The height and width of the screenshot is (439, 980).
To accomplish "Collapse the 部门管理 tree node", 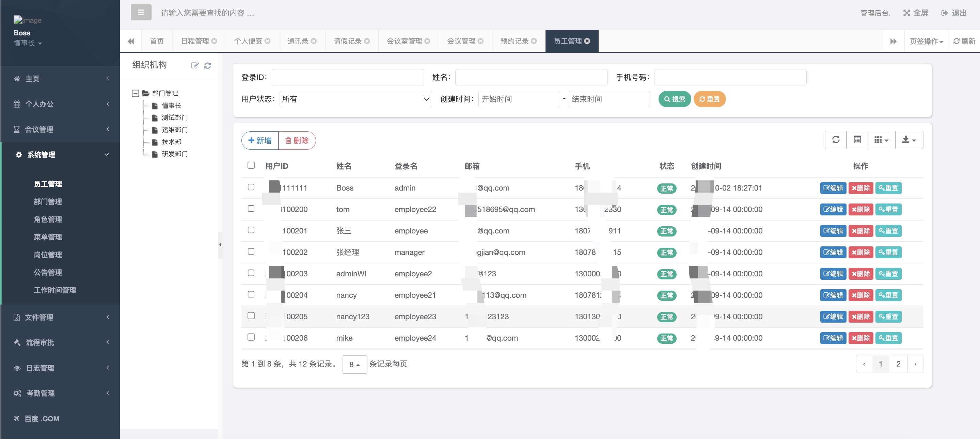I will pos(135,93).
